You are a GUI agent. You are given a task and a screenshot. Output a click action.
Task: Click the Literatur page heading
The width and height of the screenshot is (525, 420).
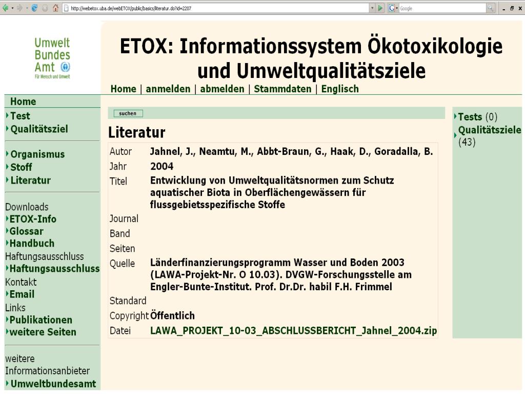(136, 132)
